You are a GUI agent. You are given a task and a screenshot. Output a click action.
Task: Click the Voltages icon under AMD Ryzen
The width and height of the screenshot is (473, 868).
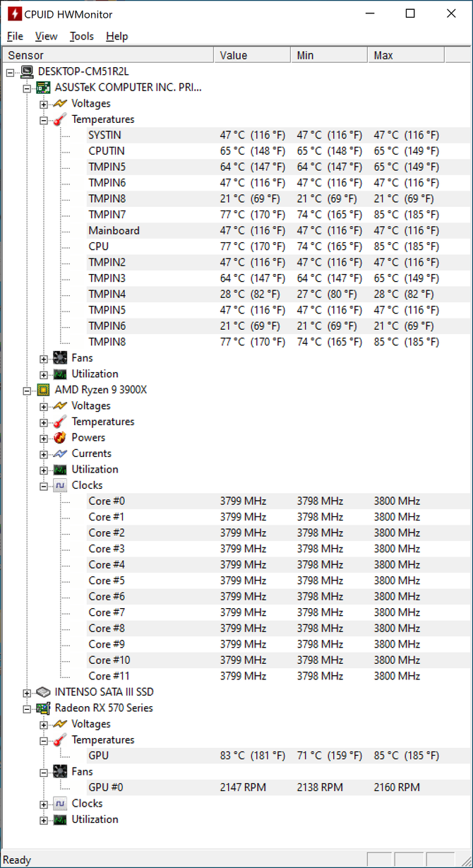coord(60,405)
